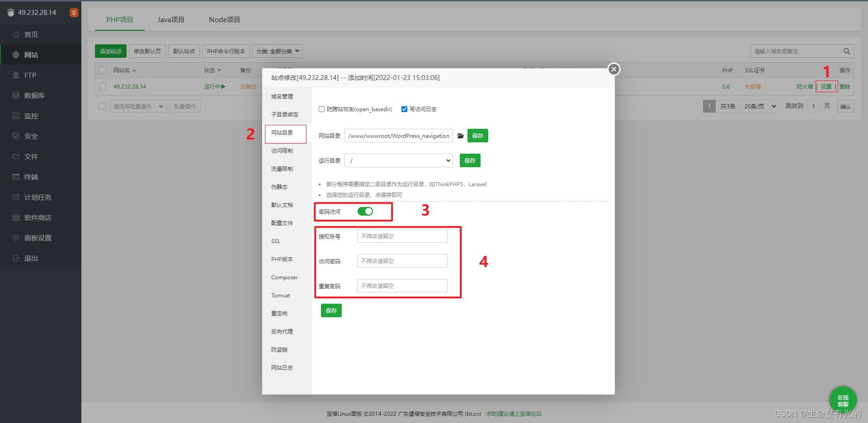Uncheck the 写访问日志 checkbox

coord(404,109)
